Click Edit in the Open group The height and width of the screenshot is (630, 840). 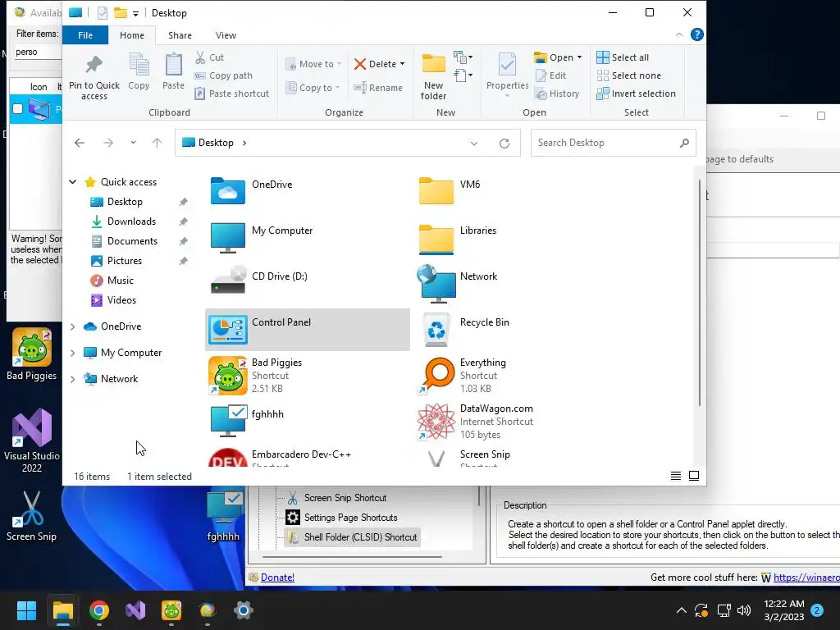coord(550,75)
